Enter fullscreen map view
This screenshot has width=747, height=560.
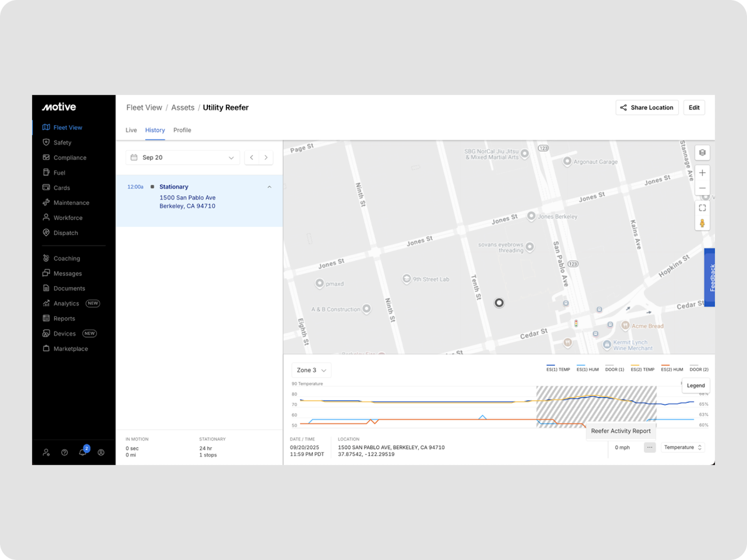(x=702, y=208)
